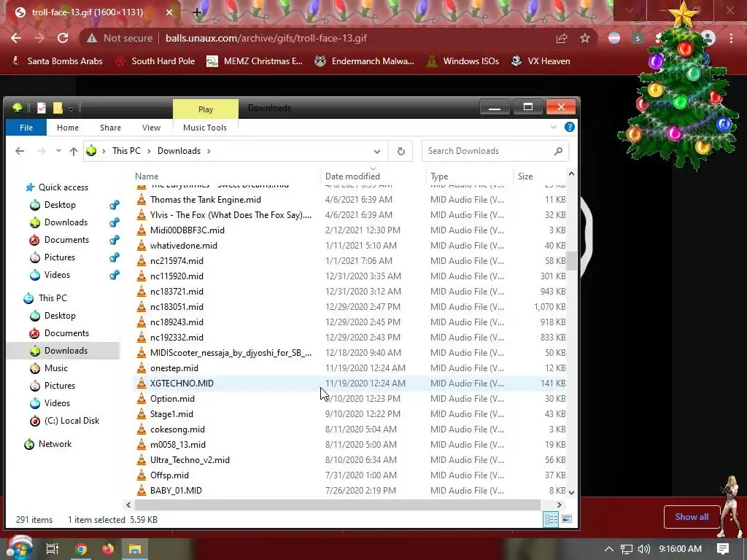Screen dimensions: 747x560
Task: Open Santa Bombs Arabs bookmark
Action: (57, 61)
